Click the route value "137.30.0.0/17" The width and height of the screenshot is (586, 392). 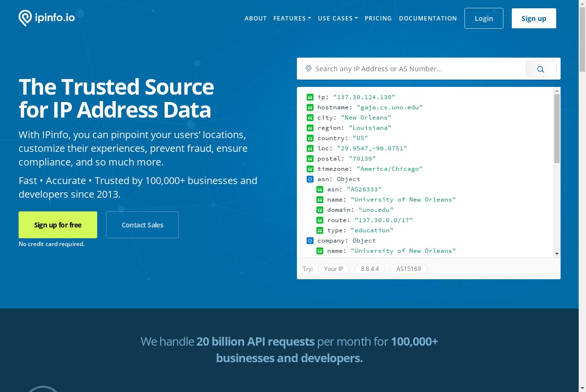click(384, 220)
